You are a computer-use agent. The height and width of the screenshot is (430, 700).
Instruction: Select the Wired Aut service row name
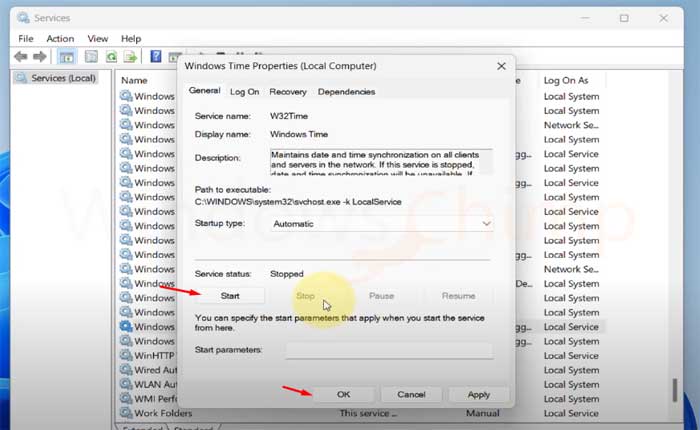click(155, 370)
